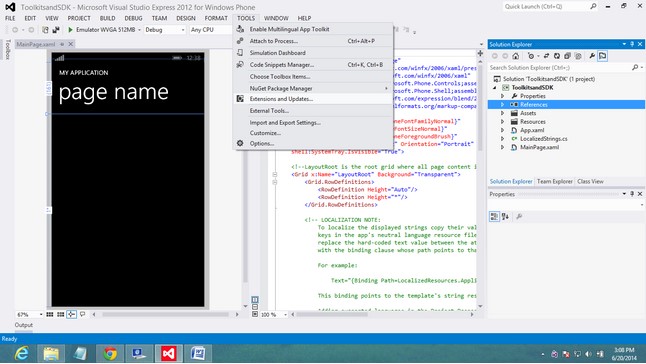Open the designer 67% zoom dropdown
The width and height of the screenshot is (646, 364).
41,314
